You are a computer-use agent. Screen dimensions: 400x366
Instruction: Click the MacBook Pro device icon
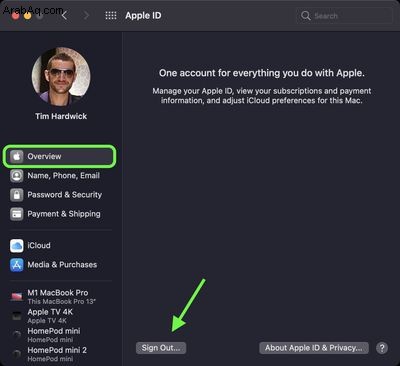click(17, 297)
